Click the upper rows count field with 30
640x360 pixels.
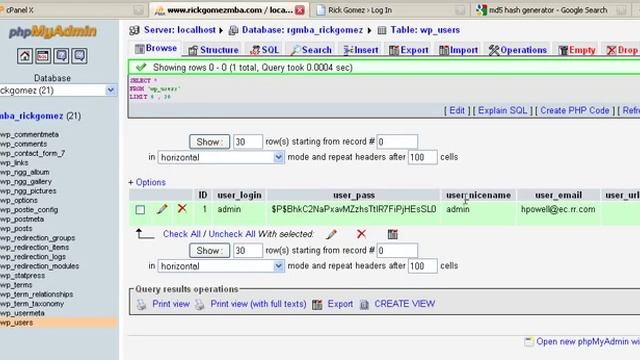[x=248, y=142]
